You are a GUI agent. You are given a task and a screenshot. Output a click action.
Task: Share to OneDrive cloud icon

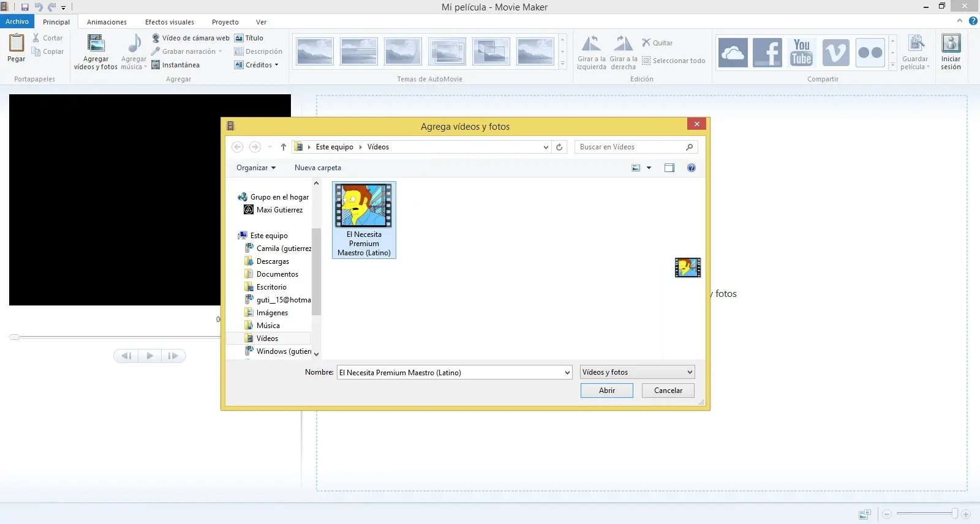[733, 52]
